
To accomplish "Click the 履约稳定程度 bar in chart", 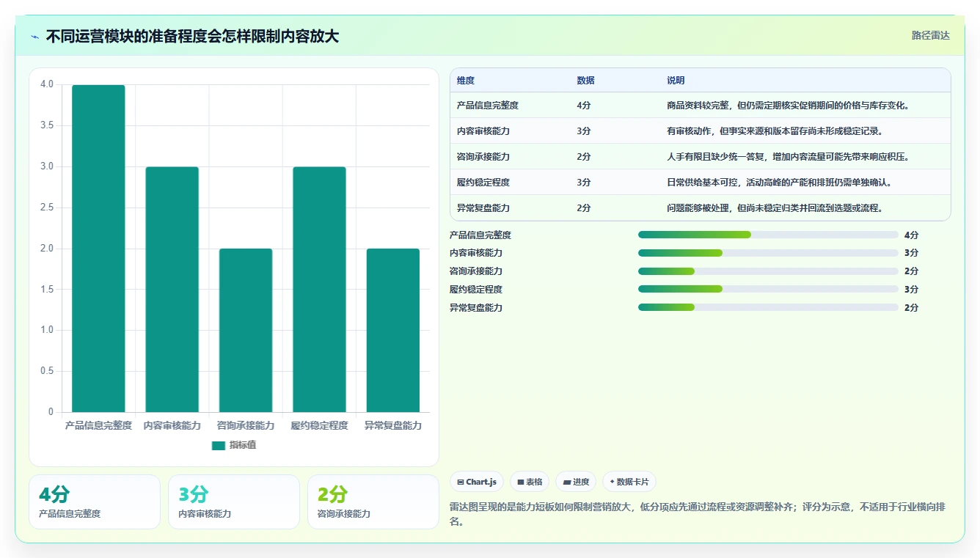I will tap(319, 290).
